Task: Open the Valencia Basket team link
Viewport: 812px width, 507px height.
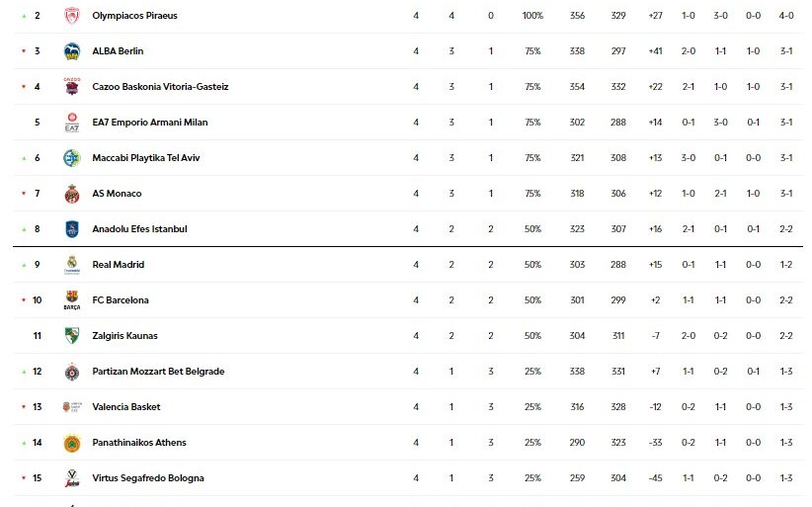Action: 125,407
